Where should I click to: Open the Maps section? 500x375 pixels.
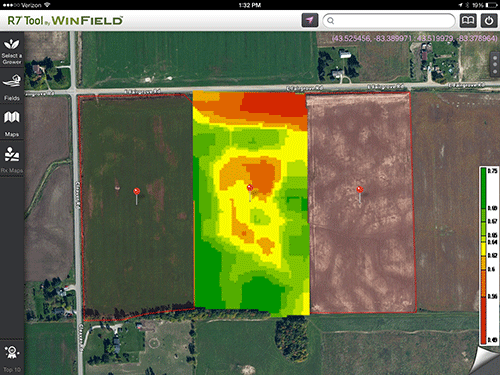tap(12, 123)
